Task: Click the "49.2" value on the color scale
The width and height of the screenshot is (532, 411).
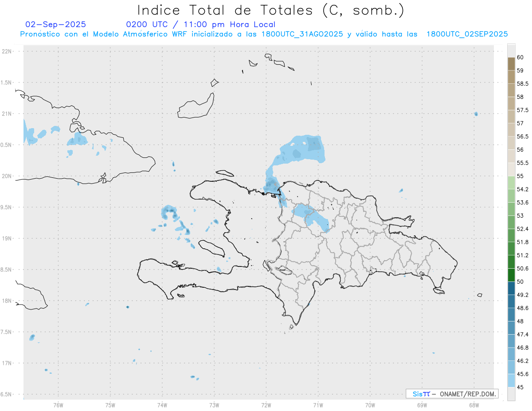Action: point(523,295)
